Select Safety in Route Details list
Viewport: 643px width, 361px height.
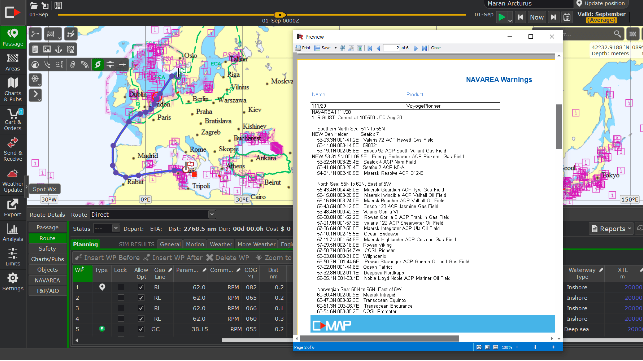[48, 249]
